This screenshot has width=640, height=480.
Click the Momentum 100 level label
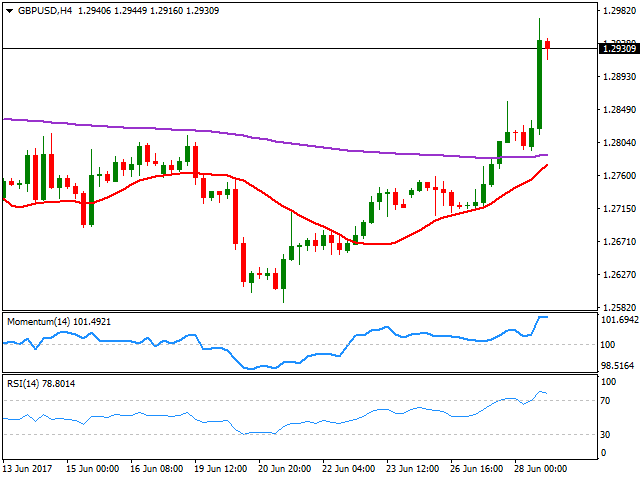pos(607,345)
